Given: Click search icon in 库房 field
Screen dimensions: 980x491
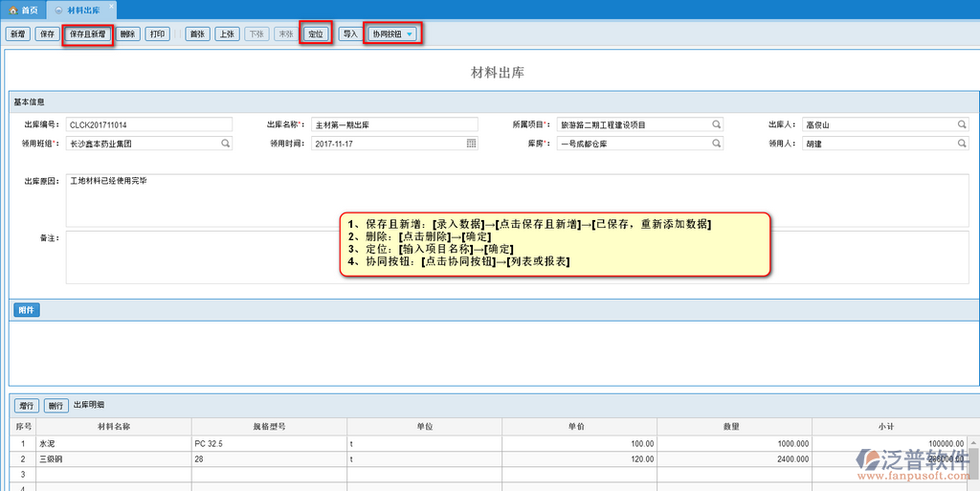Looking at the screenshot, I should [x=716, y=144].
